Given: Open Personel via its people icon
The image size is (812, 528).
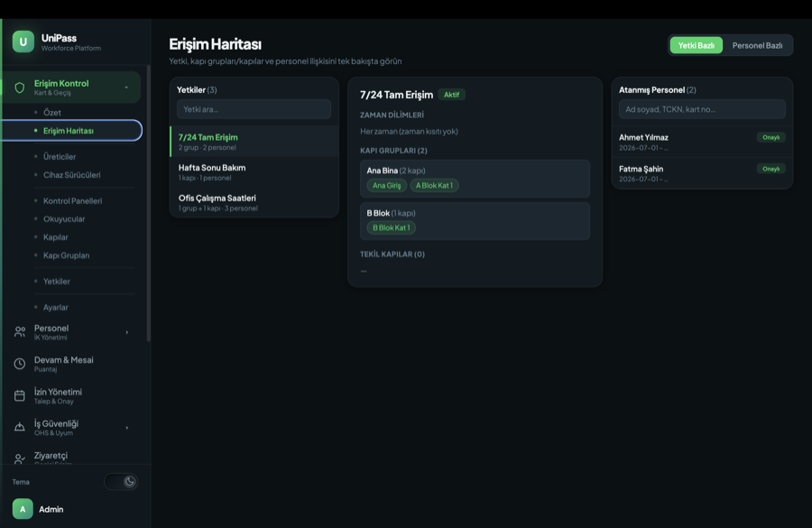Looking at the screenshot, I should click(x=20, y=332).
